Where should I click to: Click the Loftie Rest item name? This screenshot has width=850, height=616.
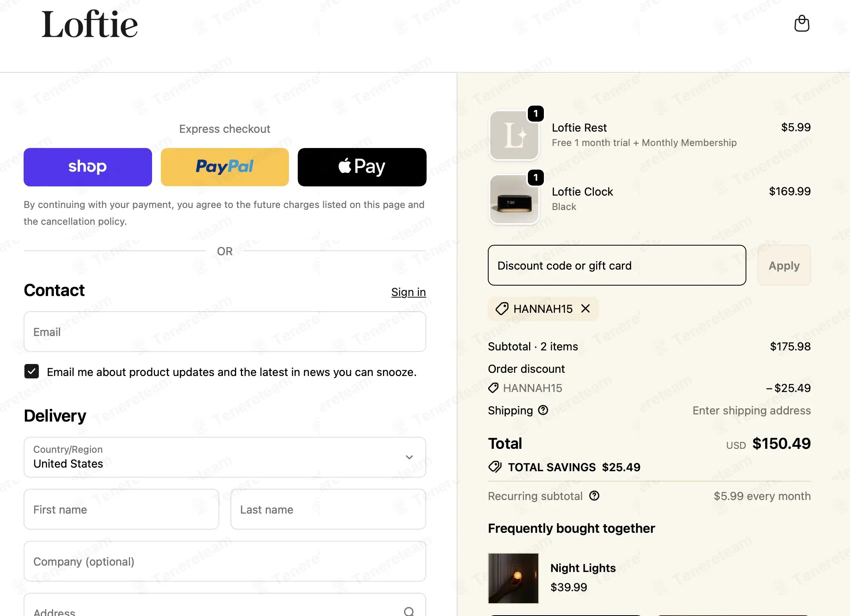coord(579,128)
